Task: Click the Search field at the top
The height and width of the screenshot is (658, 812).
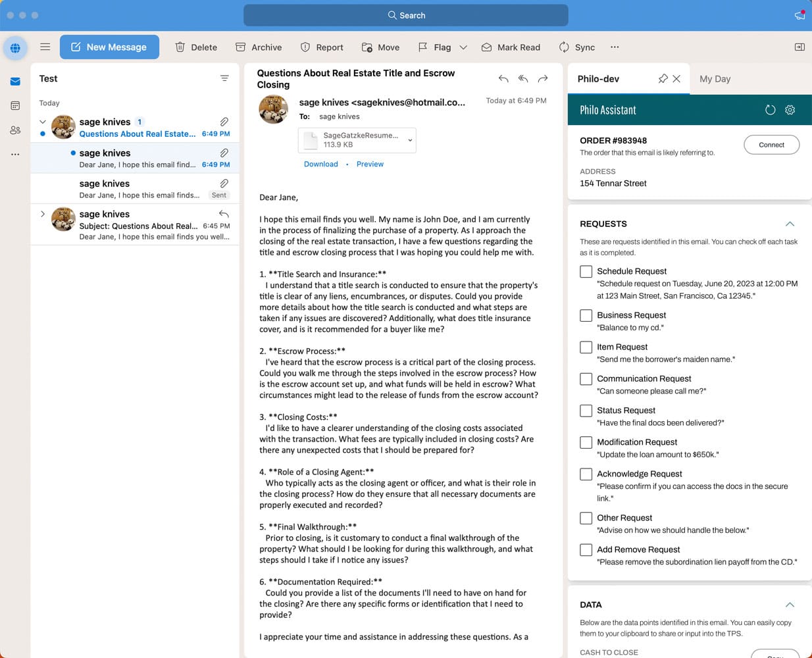Action: pos(406,15)
